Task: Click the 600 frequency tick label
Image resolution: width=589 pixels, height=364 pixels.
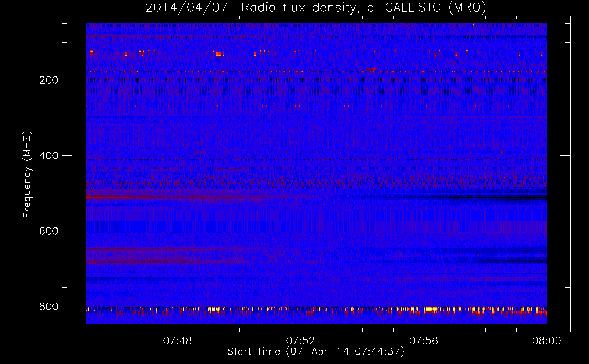Action: [49, 232]
